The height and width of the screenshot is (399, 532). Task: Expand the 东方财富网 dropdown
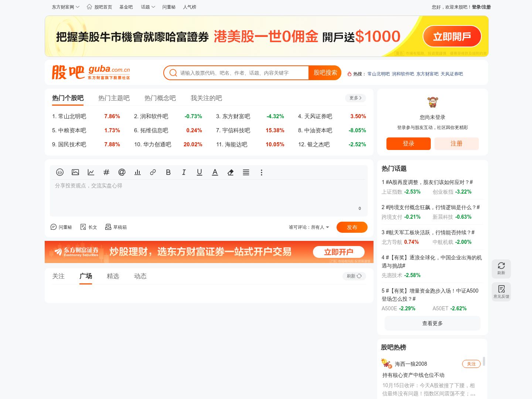point(65,7)
